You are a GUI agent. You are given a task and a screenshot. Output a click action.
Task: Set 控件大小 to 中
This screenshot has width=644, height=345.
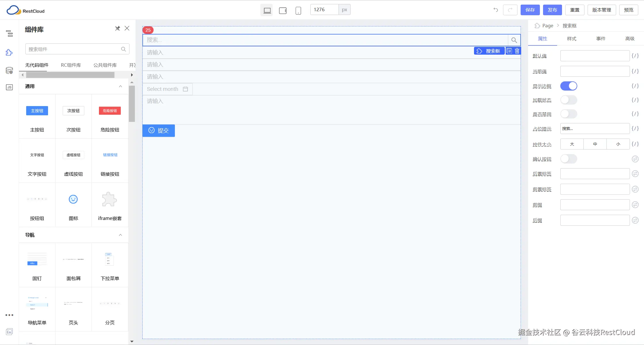tap(595, 144)
